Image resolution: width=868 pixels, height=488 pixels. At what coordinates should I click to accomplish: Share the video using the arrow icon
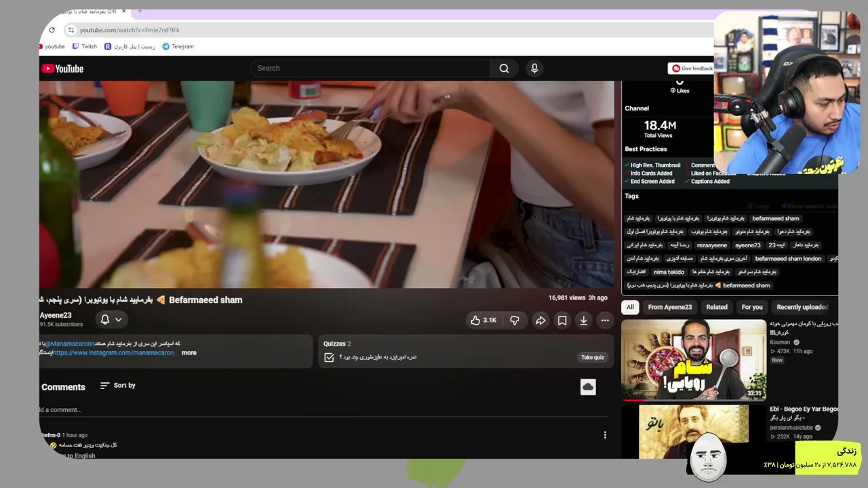(540, 320)
